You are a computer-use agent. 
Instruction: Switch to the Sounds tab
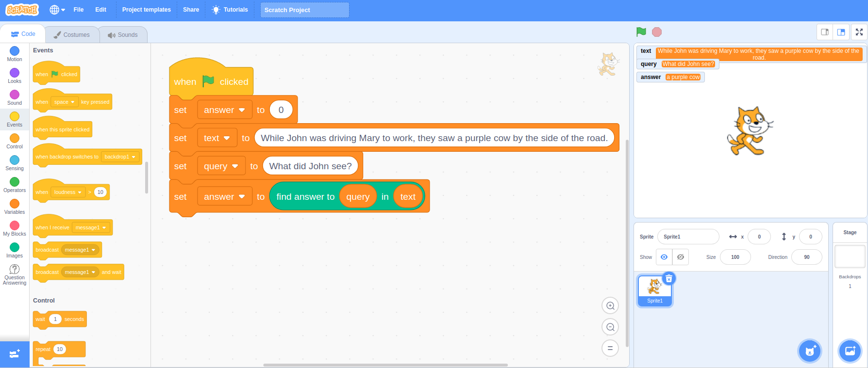[123, 35]
